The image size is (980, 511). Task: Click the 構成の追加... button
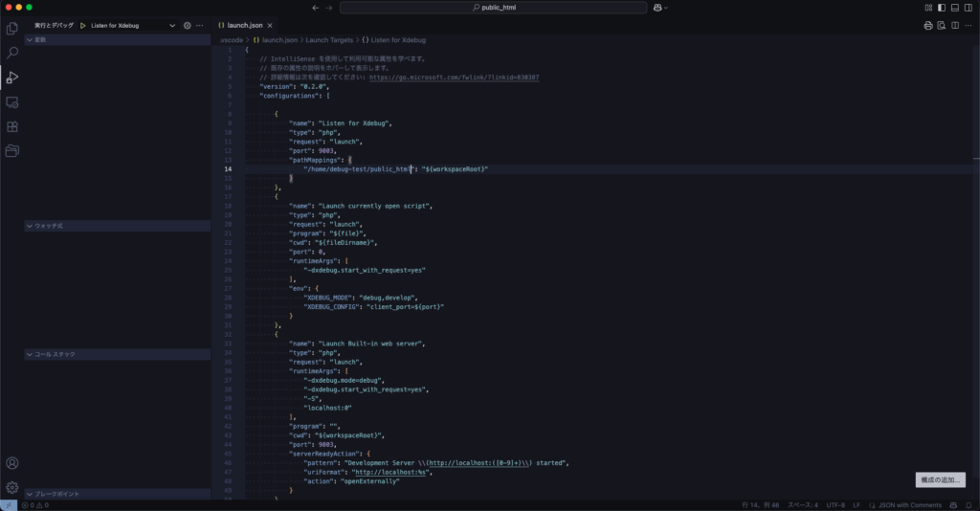coord(941,479)
